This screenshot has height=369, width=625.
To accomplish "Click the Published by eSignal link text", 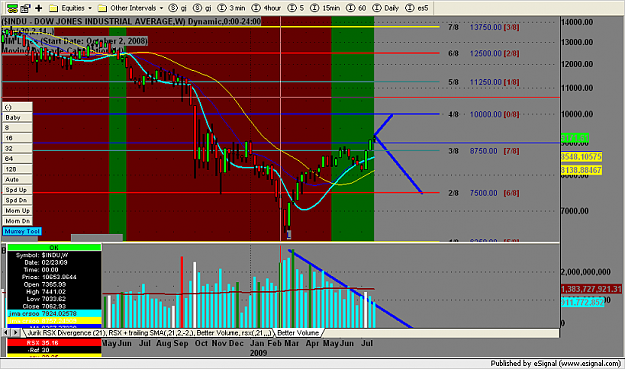I will [x=555, y=363].
